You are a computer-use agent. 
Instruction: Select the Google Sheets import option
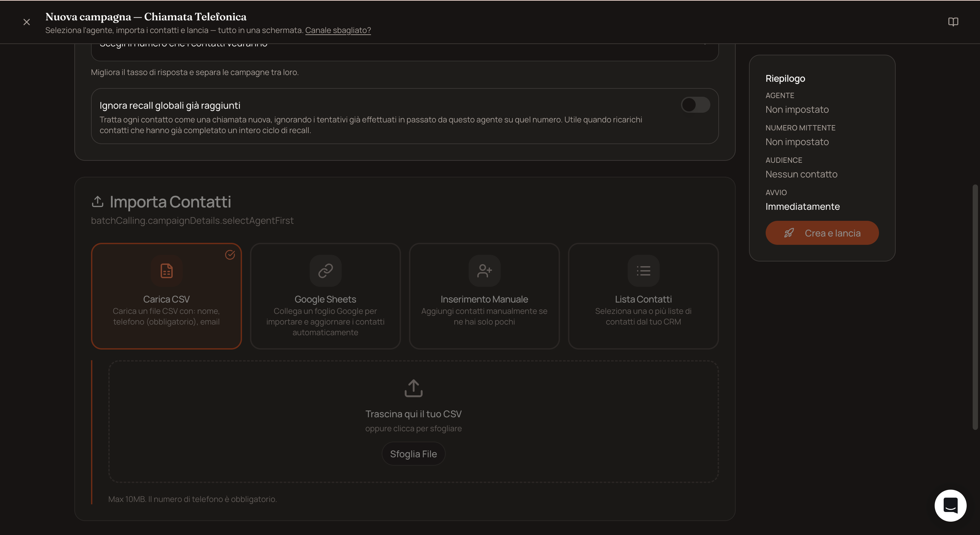point(325,296)
